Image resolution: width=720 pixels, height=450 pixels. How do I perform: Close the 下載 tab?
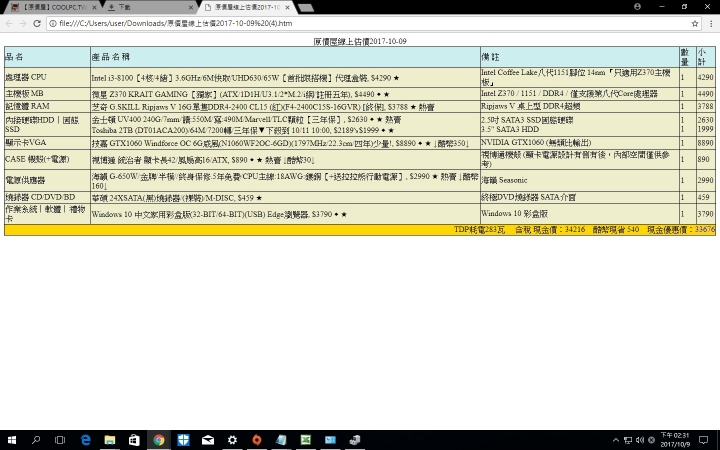coord(191,8)
